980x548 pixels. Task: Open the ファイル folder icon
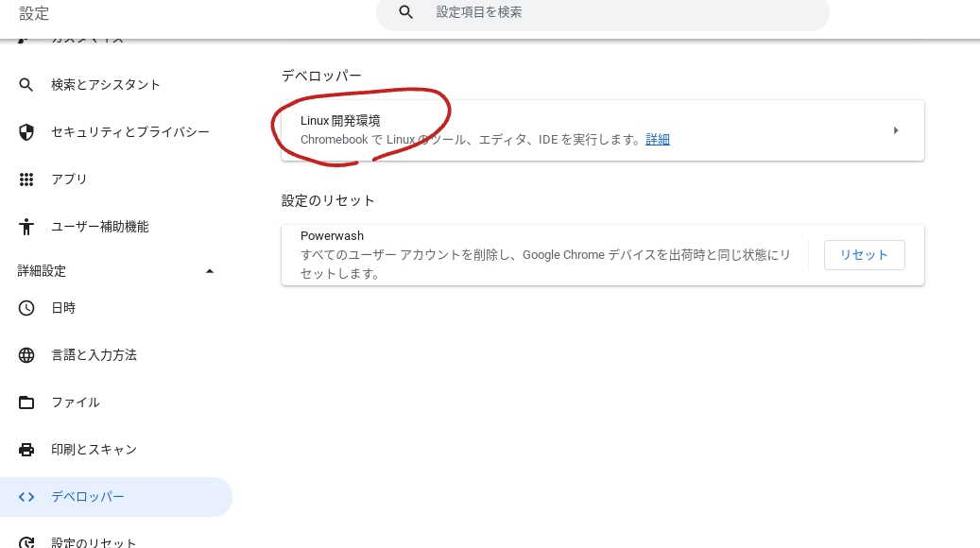26,402
